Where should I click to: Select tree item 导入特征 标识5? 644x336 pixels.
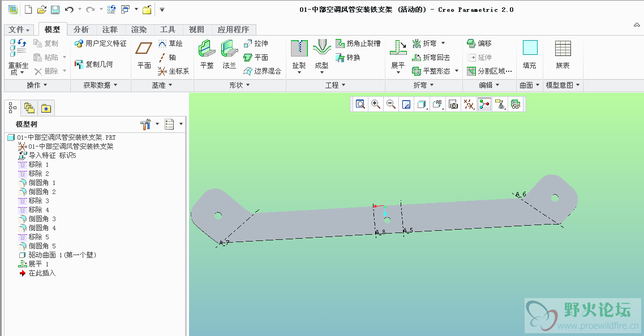coord(47,156)
